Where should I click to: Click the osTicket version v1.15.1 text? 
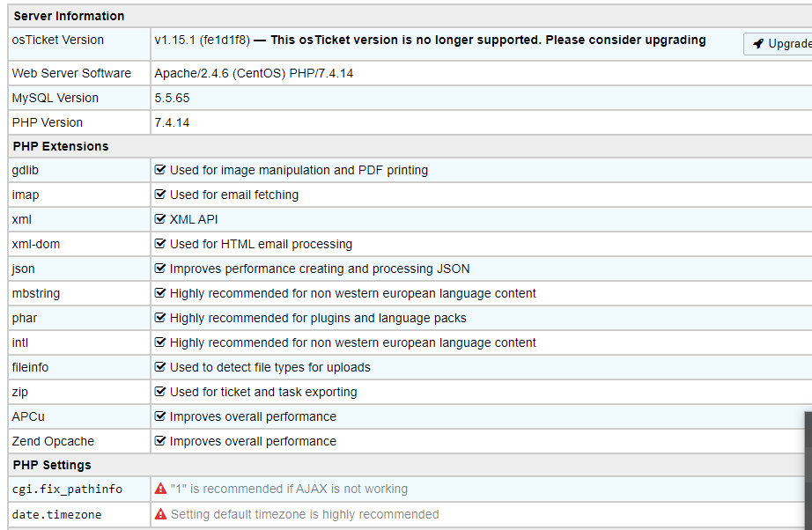pos(202,40)
